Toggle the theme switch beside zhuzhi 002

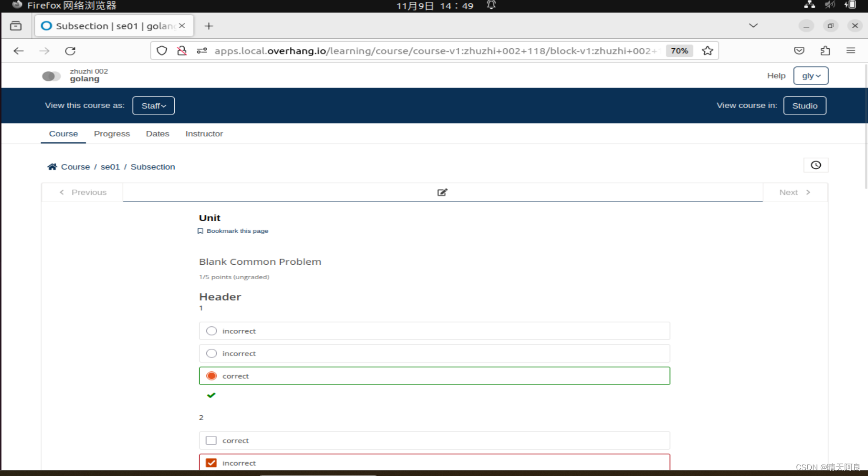point(51,76)
